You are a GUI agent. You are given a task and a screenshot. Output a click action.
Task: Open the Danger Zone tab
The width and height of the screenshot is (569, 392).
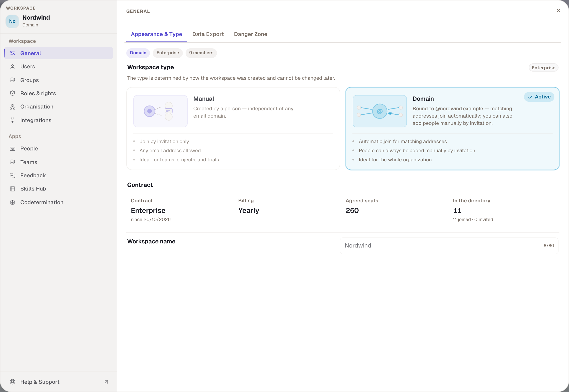coord(251,34)
